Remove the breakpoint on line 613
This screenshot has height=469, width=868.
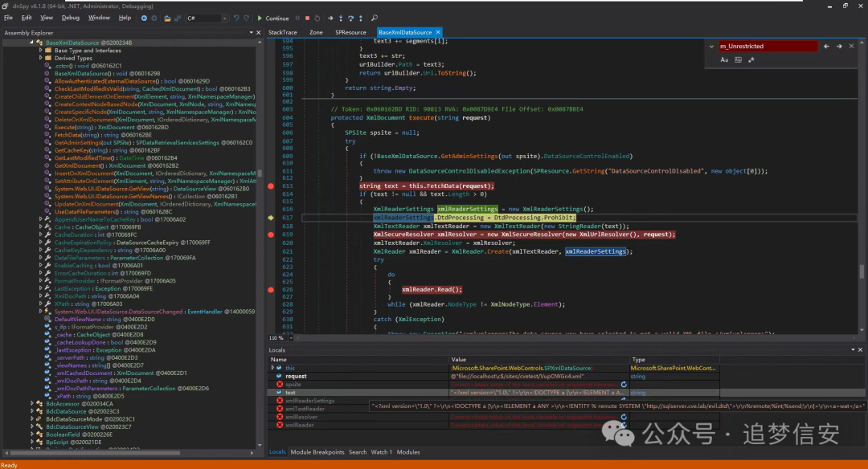pos(271,186)
